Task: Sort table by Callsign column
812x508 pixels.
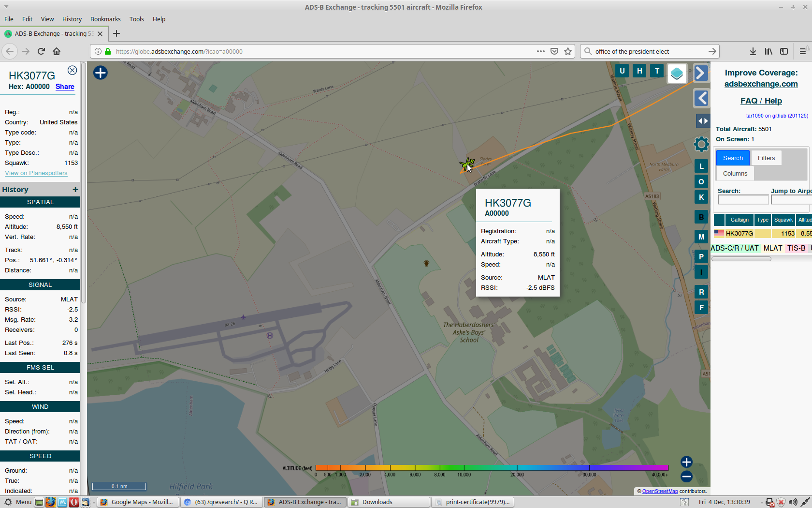Action: [x=739, y=220]
